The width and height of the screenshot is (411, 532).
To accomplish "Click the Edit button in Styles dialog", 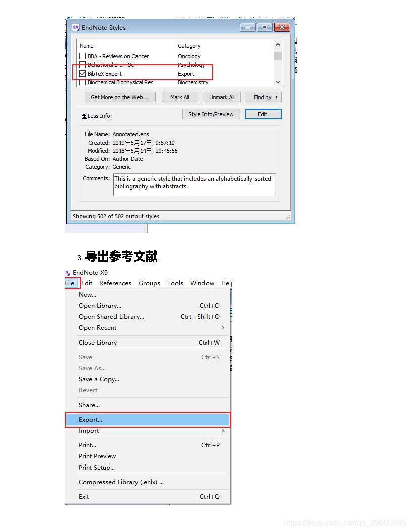I will pos(263,114).
